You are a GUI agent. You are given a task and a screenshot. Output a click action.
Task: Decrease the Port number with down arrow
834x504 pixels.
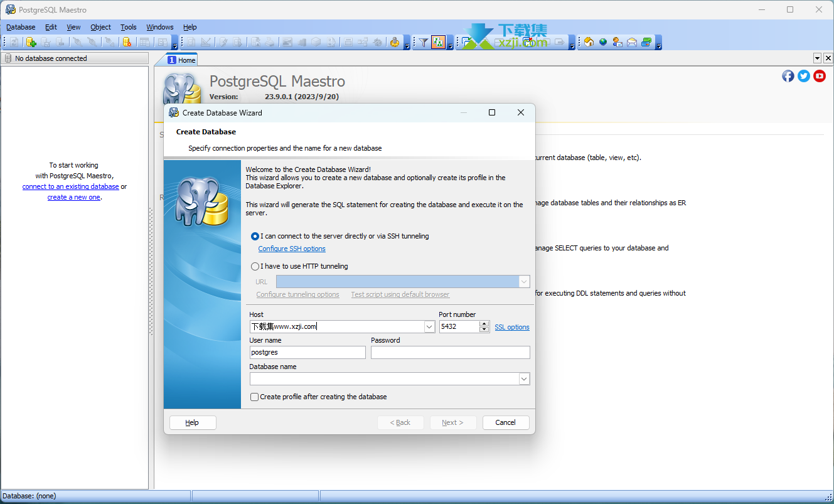pos(484,330)
